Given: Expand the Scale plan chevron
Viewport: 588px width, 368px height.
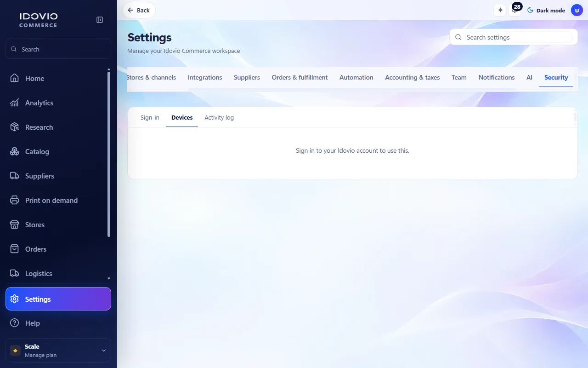Looking at the screenshot, I should pos(104,351).
